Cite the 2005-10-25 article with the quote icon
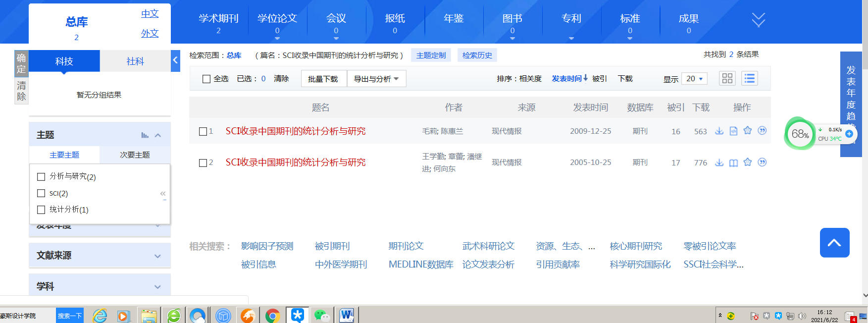868x323 pixels. (762, 162)
